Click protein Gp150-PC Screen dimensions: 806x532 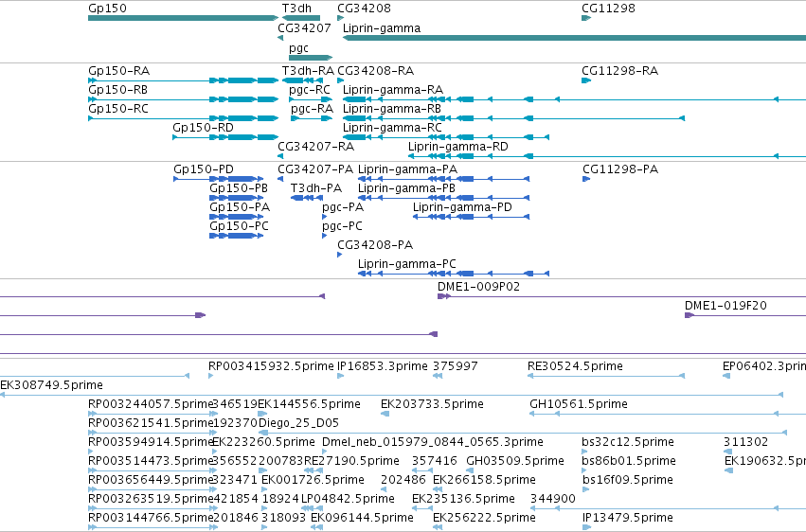pyautogui.click(x=239, y=226)
